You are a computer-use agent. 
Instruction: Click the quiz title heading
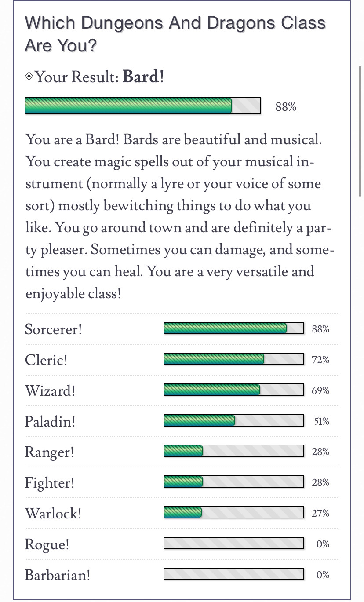click(x=175, y=34)
